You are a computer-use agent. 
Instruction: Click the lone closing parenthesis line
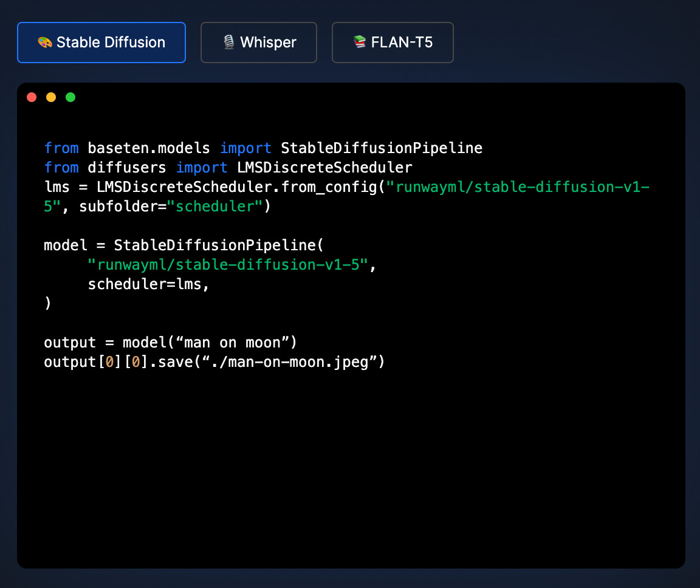(48, 303)
